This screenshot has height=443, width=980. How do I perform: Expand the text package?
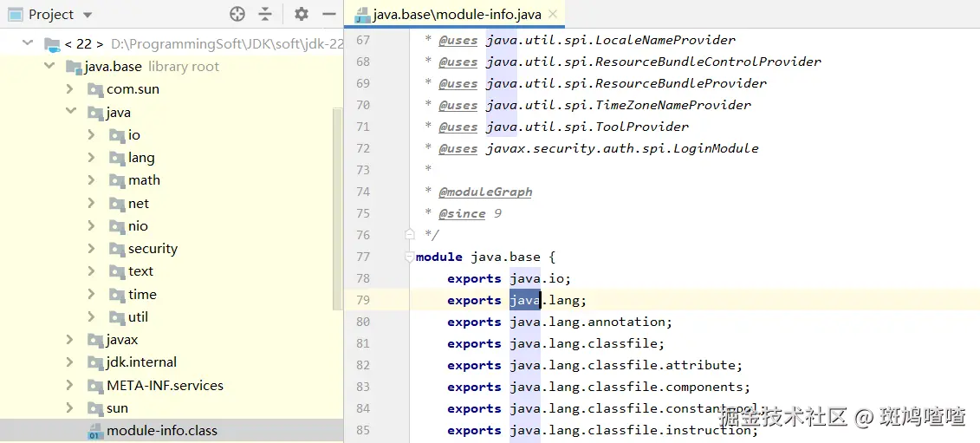[91, 271]
